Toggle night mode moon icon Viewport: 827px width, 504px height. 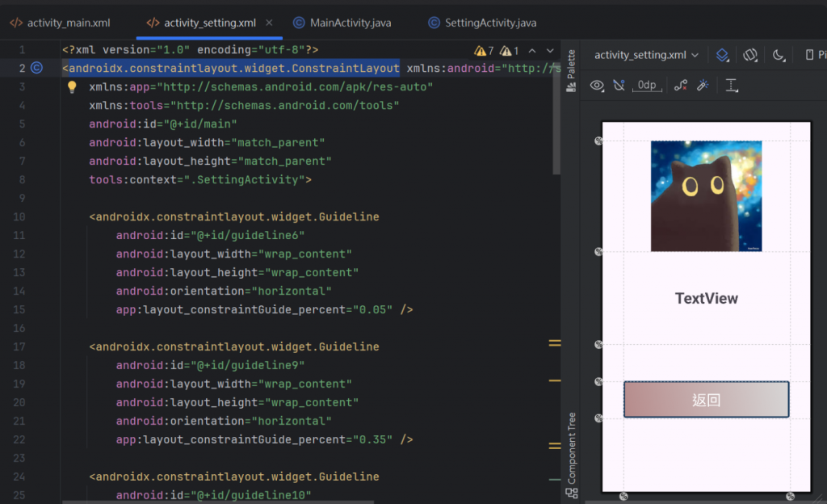click(779, 55)
